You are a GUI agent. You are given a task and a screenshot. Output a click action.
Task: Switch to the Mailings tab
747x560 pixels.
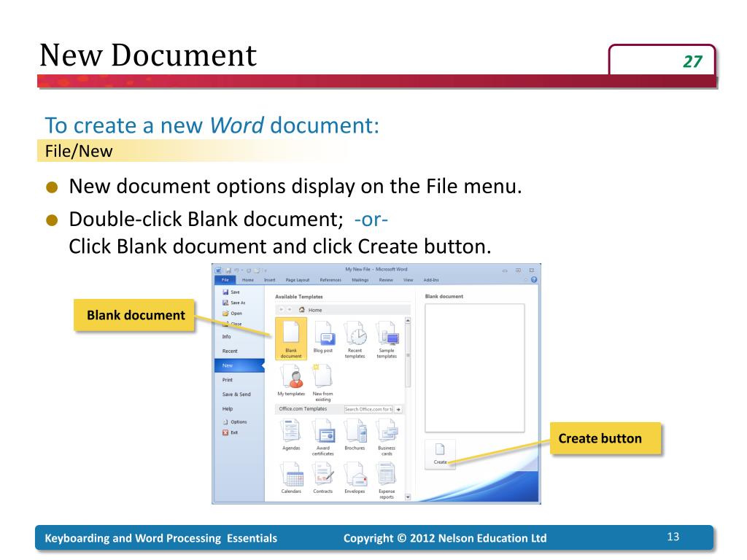click(360, 280)
